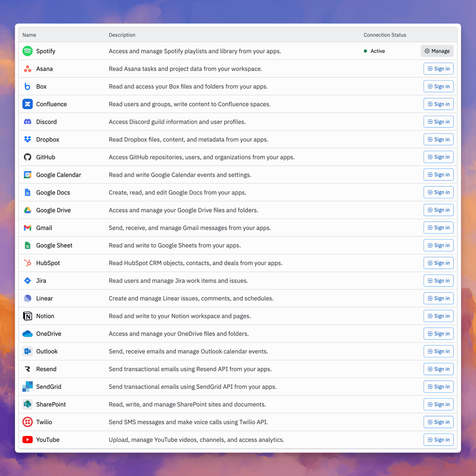This screenshot has width=476, height=476.
Task: Click the Box logo icon
Action: point(27,86)
